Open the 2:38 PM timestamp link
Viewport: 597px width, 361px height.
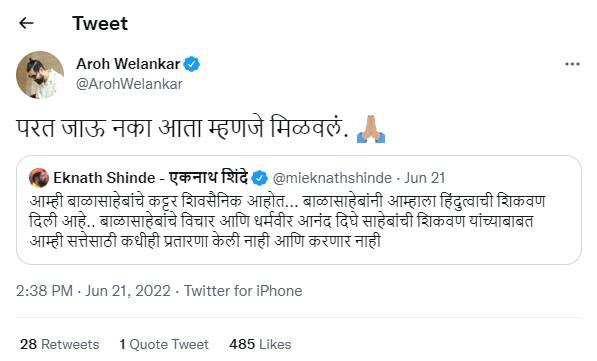pyautogui.click(x=44, y=291)
